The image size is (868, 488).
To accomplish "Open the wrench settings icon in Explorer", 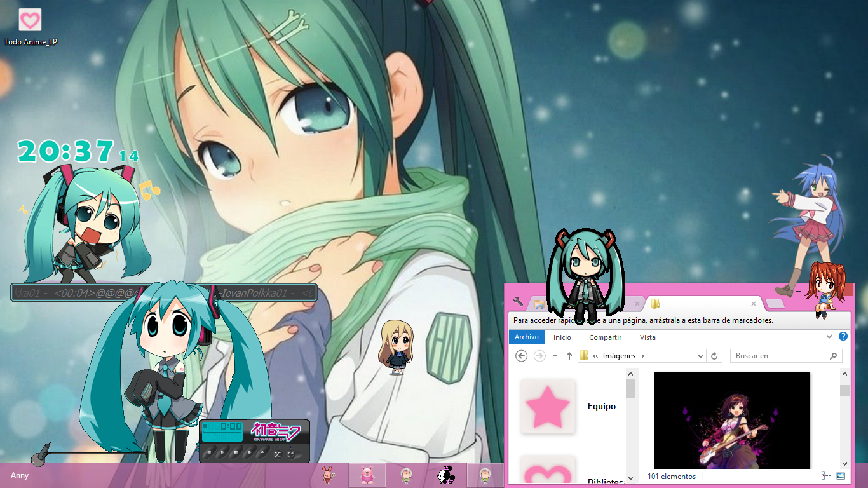I will [x=517, y=302].
